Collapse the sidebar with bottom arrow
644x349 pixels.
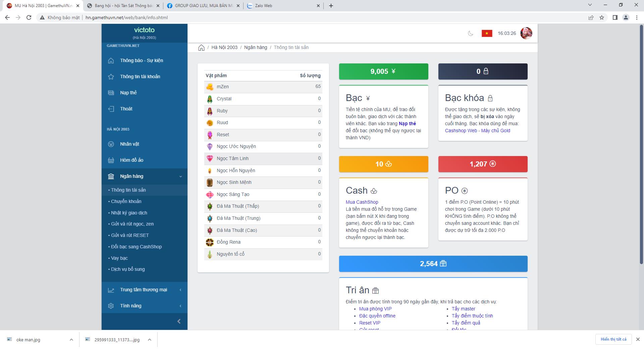179,321
